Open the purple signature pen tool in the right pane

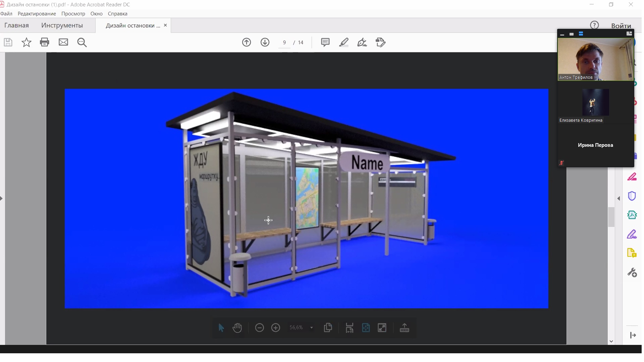(632, 234)
